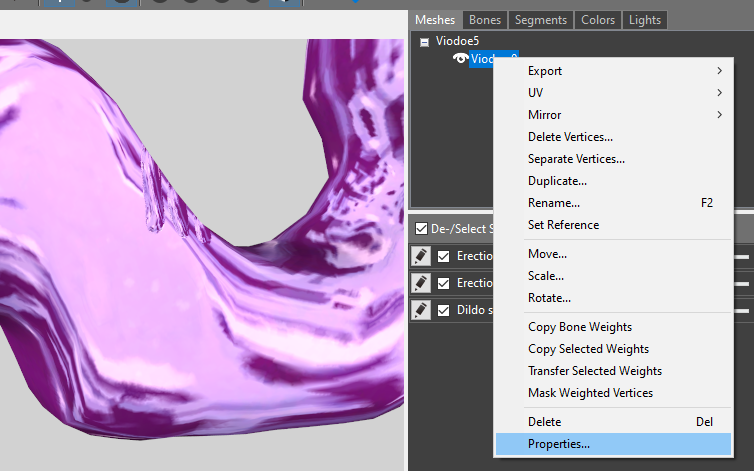Uncheck the first Erection slider checkbox
The image size is (754, 471).
point(443,256)
